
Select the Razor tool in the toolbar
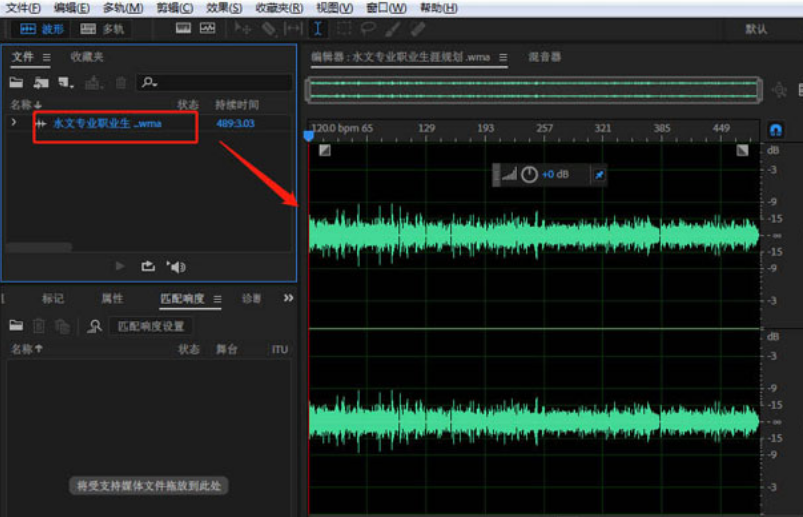pyautogui.click(x=268, y=29)
